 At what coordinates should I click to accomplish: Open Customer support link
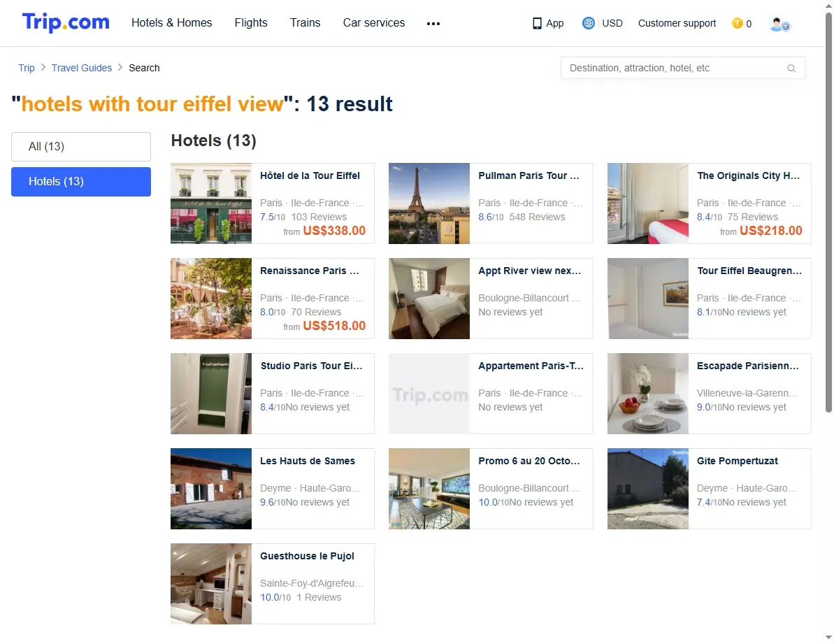pyautogui.click(x=677, y=23)
